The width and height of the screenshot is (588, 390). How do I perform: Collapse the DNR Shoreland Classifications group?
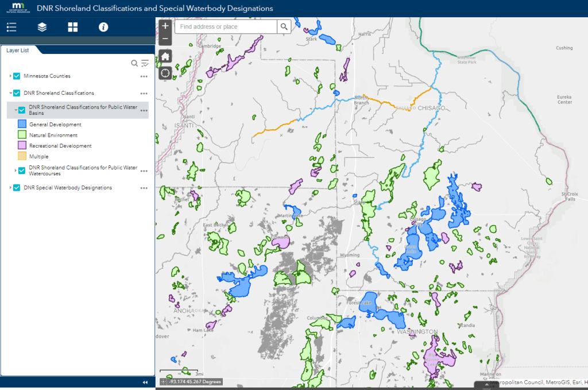click(x=10, y=93)
